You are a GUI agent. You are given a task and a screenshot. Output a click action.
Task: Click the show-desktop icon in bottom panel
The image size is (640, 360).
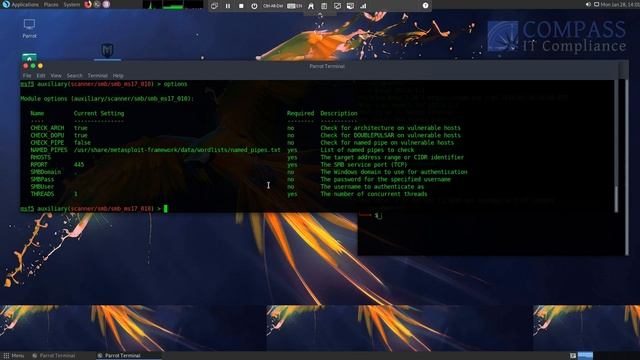pyautogui.click(x=573, y=356)
